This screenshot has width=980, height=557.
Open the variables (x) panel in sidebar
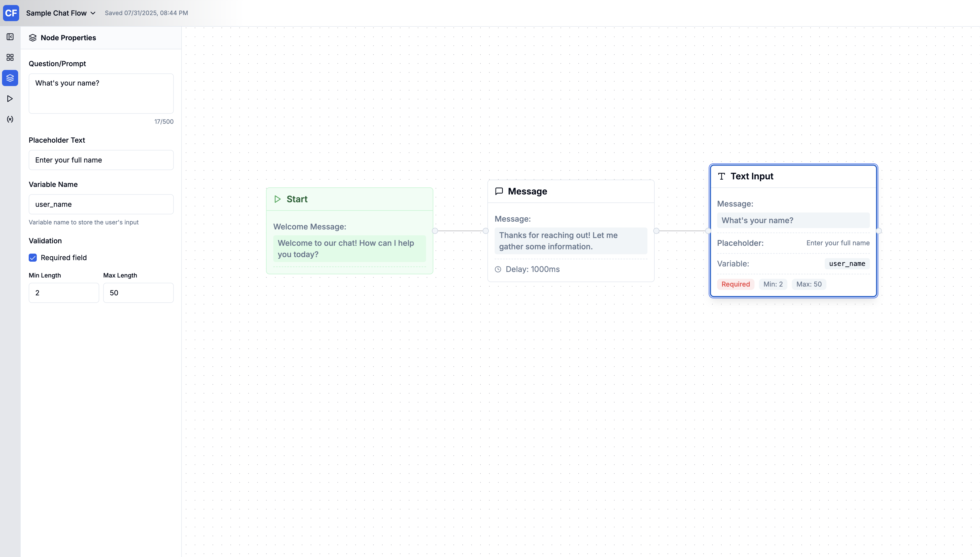click(x=10, y=119)
